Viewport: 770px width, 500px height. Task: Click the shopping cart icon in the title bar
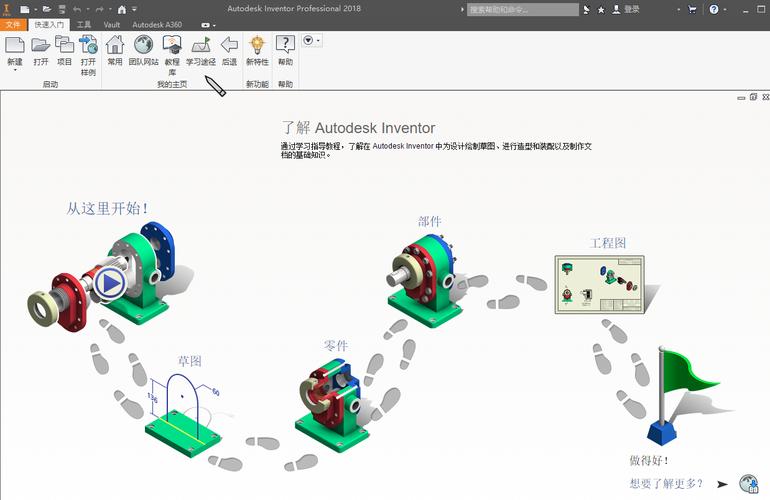692,9
